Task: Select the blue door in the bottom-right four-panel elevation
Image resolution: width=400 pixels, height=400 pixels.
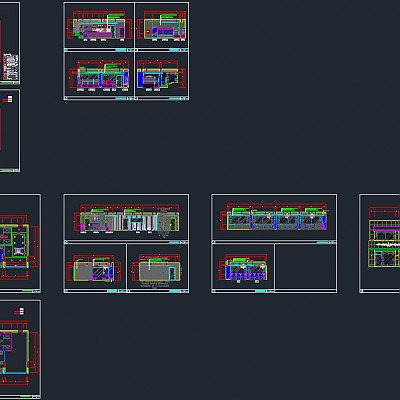Action: click(x=140, y=80)
